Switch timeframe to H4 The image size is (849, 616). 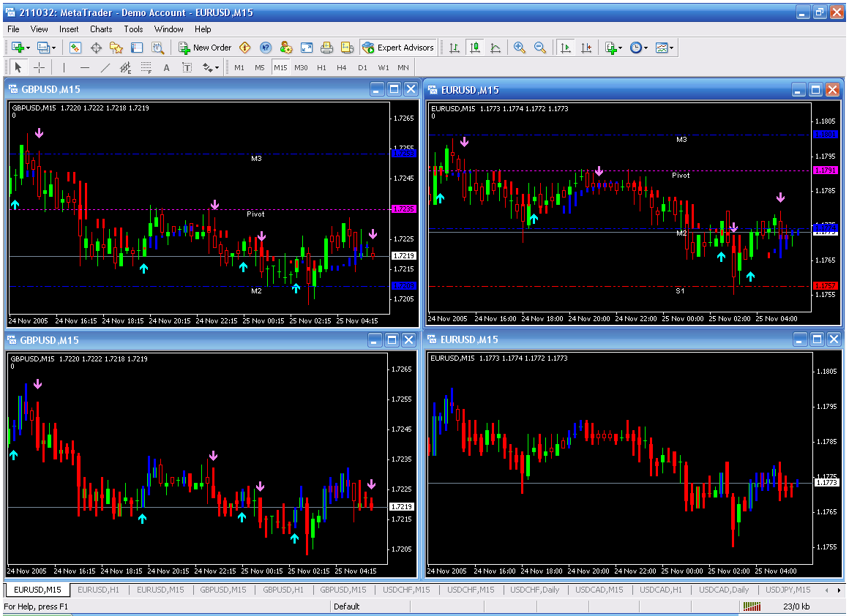[342, 67]
